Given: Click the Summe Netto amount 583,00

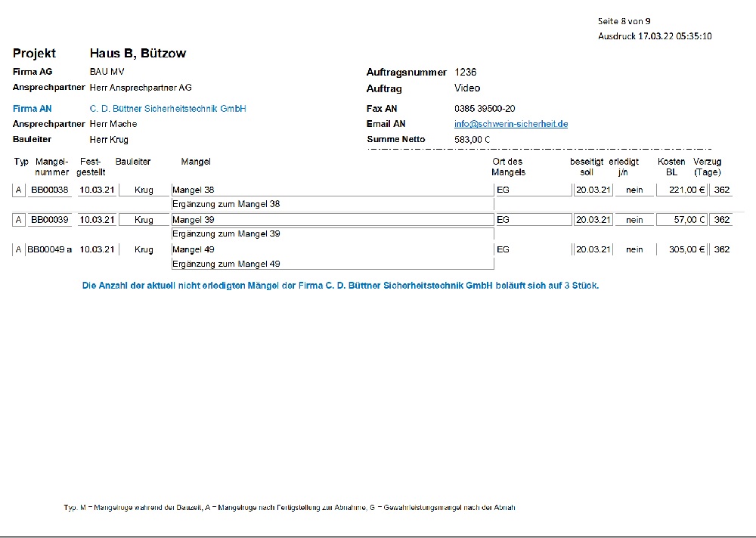Looking at the screenshot, I should coord(472,140).
